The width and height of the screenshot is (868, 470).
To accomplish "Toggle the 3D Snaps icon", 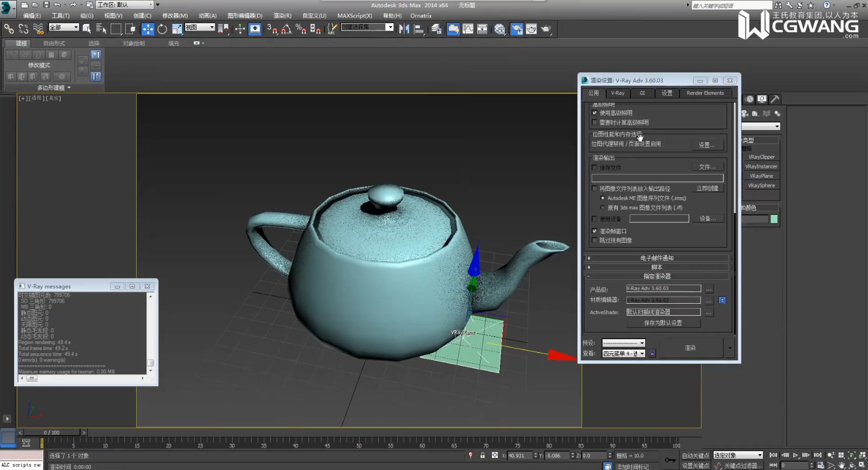I will pyautogui.click(x=272, y=29).
